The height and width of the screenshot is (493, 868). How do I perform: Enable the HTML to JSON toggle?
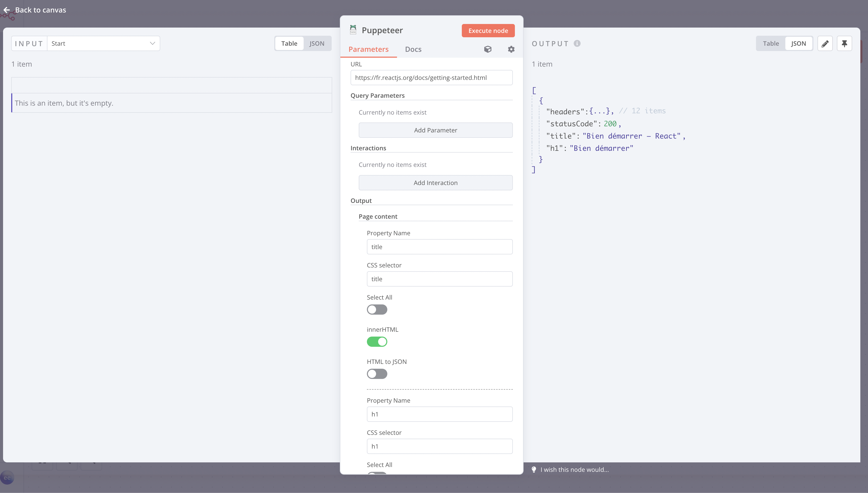click(377, 374)
